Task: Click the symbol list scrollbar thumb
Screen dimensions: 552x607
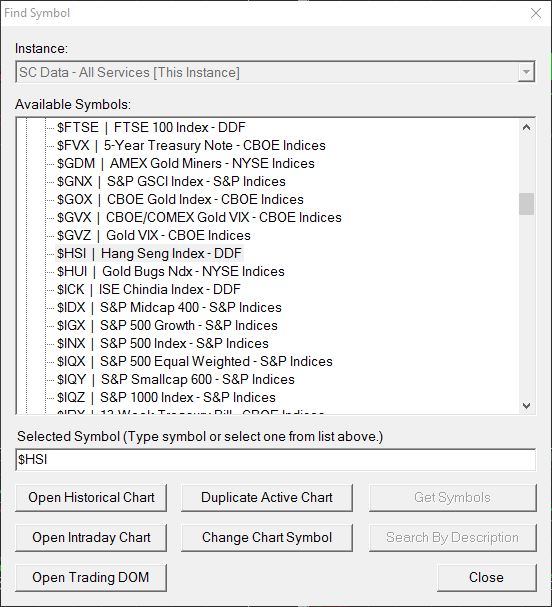Action: [526, 204]
